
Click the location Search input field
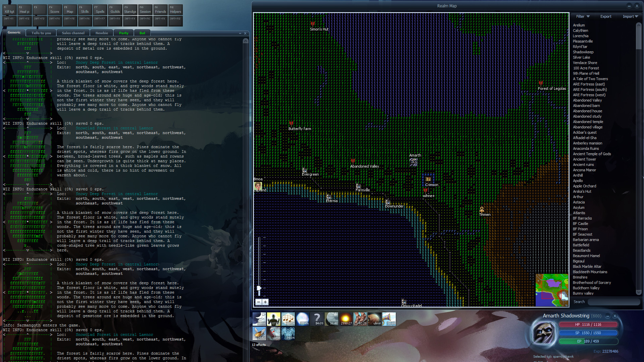click(613, 302)
